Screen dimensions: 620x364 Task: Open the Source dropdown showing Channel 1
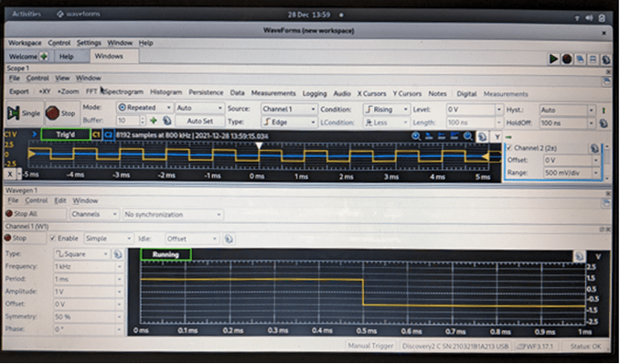pyautogui.click(x=289, y=109)
